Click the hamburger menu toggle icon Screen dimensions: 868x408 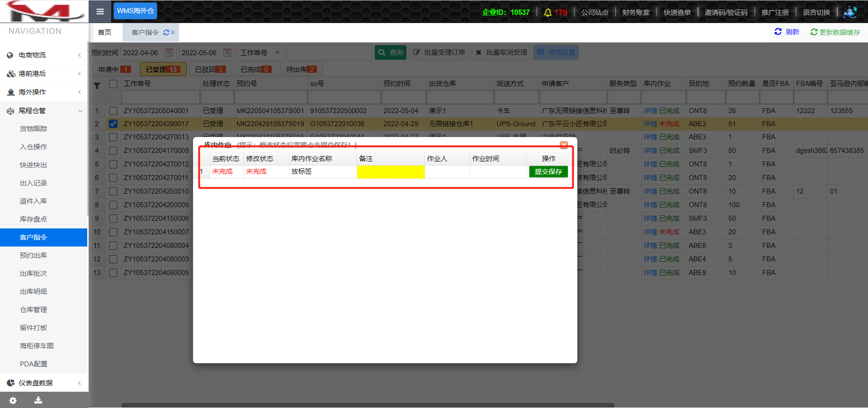[x=100, y=11]
